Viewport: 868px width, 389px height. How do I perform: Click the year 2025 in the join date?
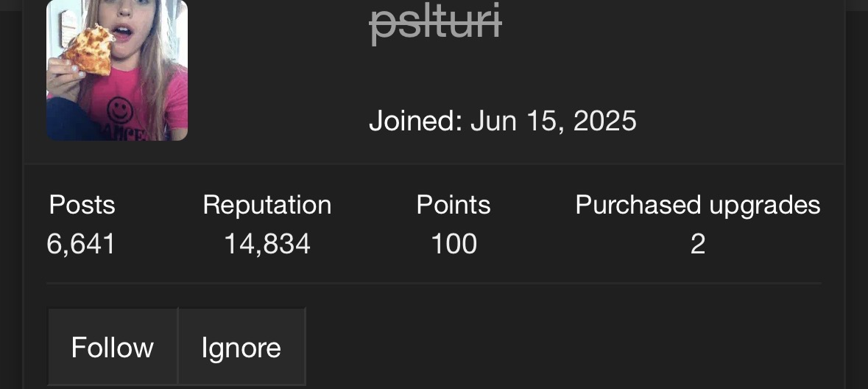pos(604,120)
